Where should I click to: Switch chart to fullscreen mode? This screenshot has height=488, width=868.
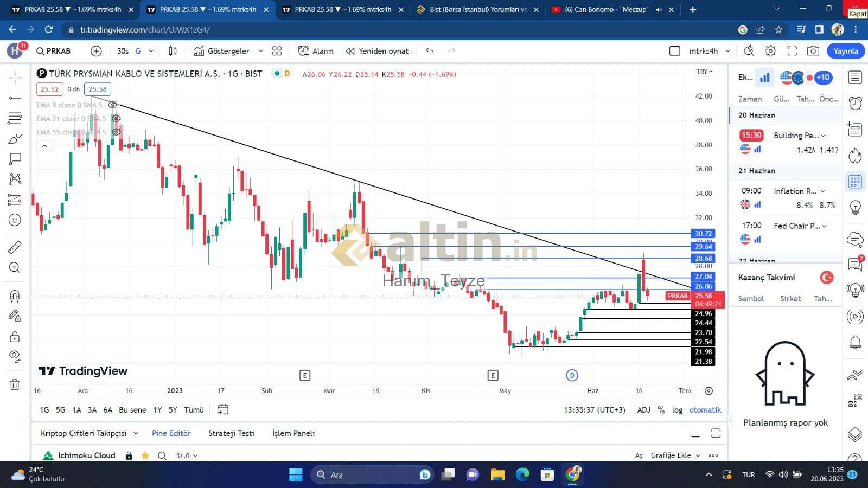792,51
